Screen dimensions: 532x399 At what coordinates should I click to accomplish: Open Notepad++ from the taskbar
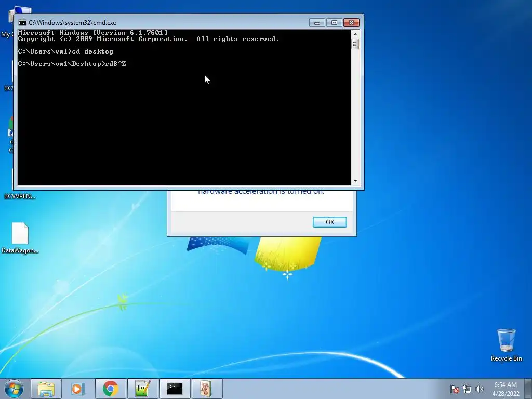(x=142, y=389)
